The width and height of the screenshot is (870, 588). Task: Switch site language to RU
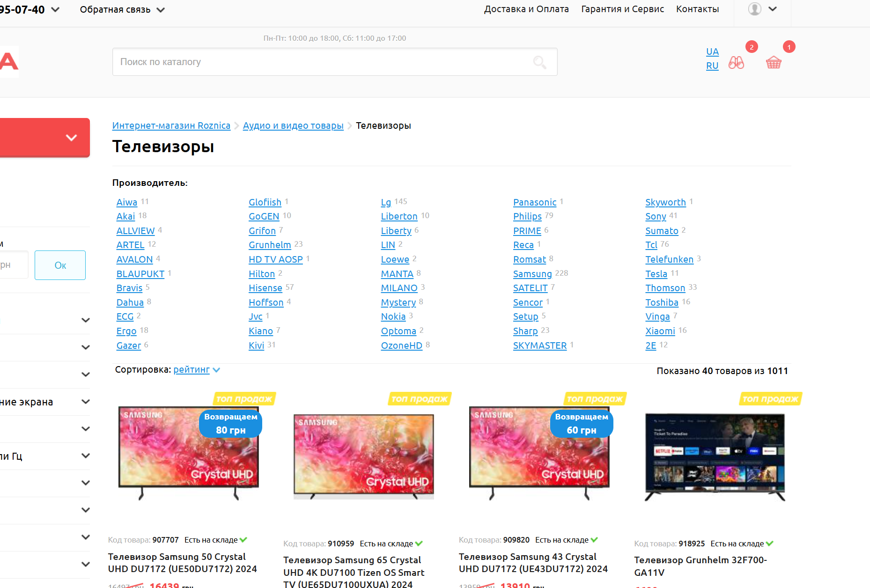[x=712, y=66]
